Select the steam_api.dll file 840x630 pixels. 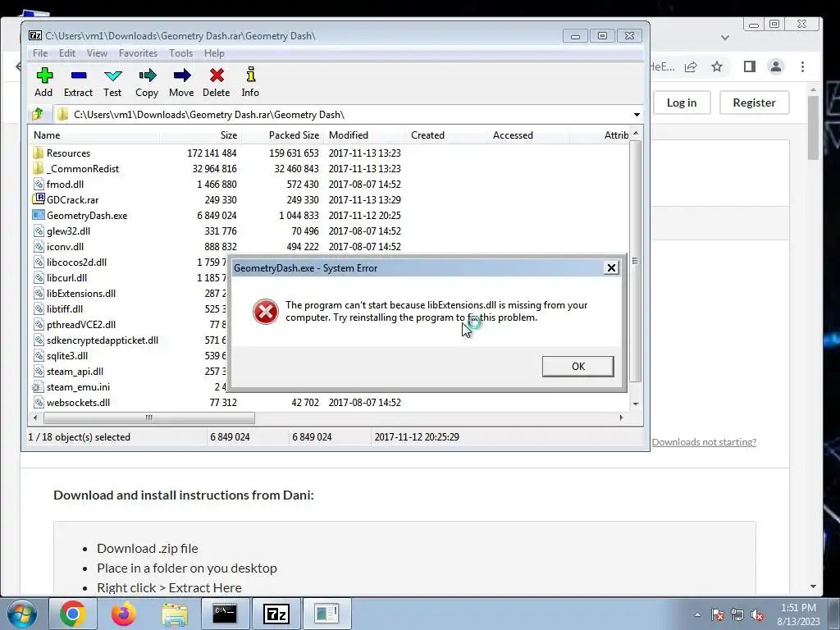pos(75,372)
